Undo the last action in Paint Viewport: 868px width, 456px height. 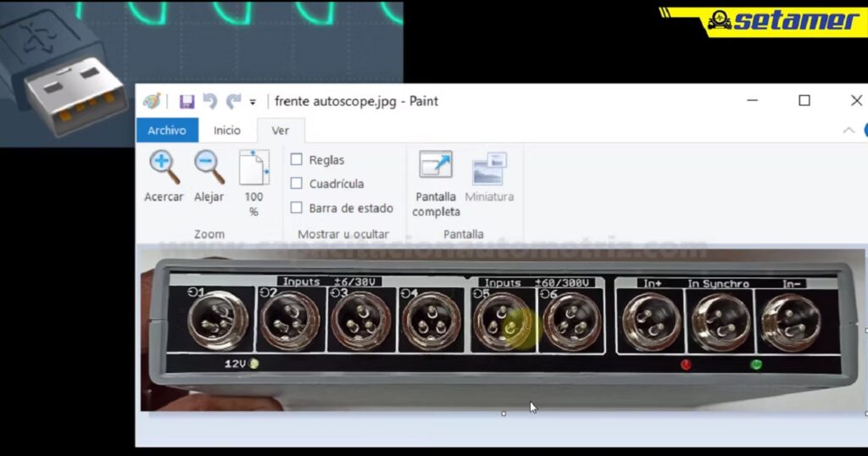[x=210, y=101]
